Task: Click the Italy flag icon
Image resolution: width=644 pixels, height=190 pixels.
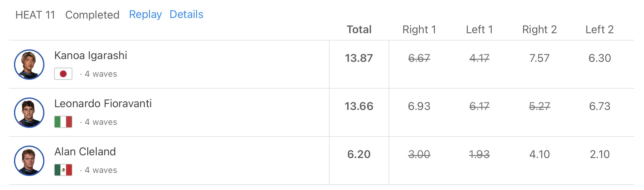Action: click(63, 122)
